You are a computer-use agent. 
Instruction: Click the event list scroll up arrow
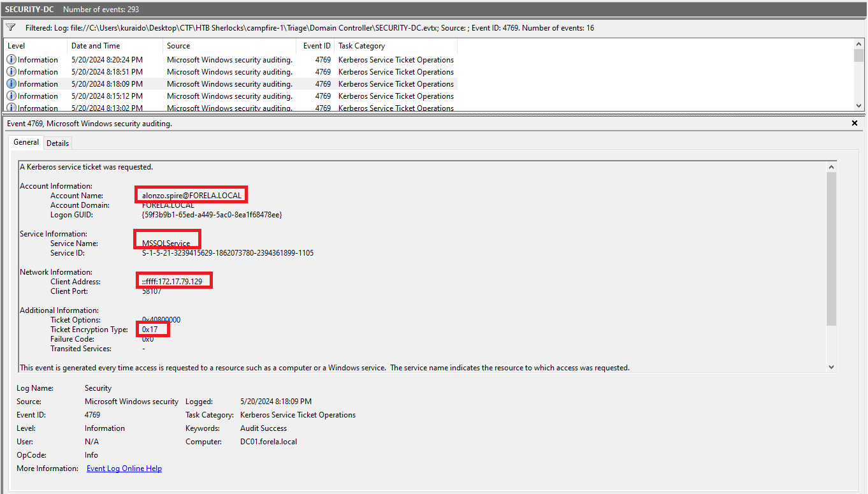tap(858, 44)
